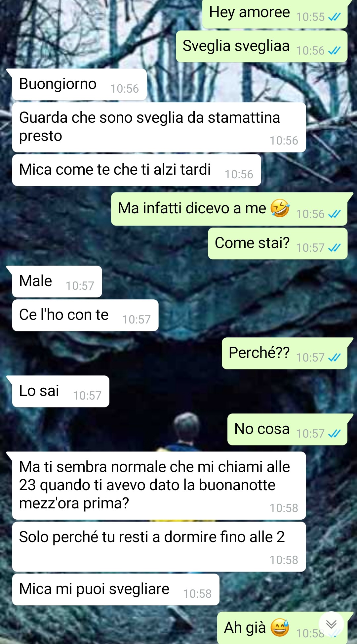Tap the blue ticks next to 'Come stai?'
357x644 pixels.
[335, 247]
